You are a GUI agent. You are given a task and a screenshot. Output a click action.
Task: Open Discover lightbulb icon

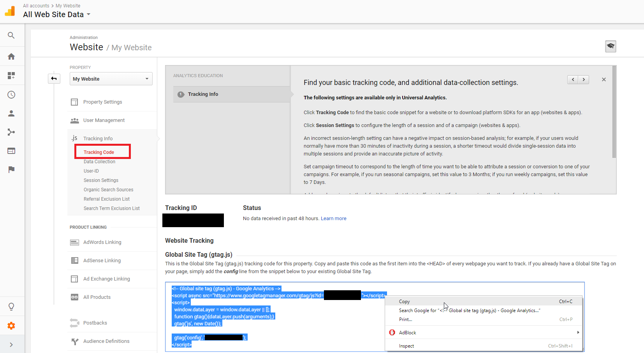11,307
